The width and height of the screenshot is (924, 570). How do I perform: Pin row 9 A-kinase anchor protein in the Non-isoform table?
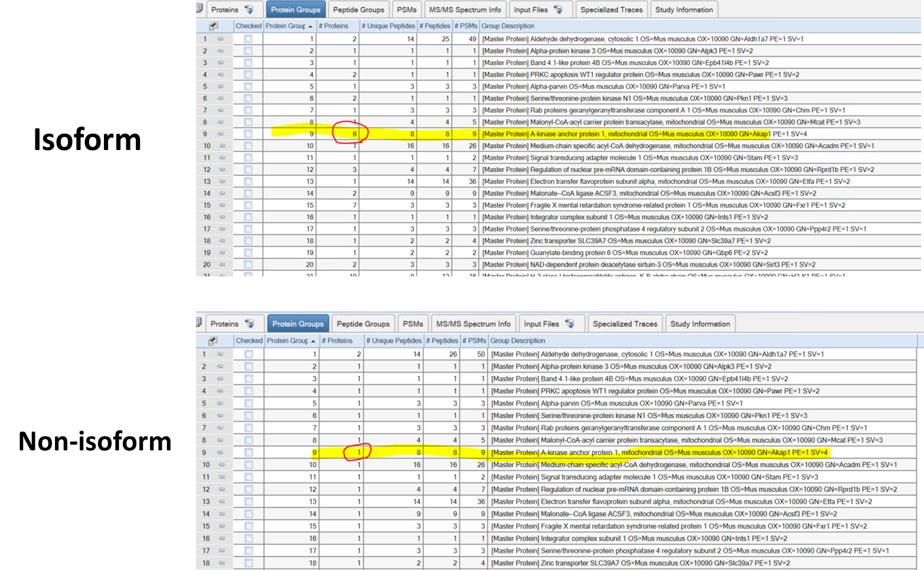[220, 452]
